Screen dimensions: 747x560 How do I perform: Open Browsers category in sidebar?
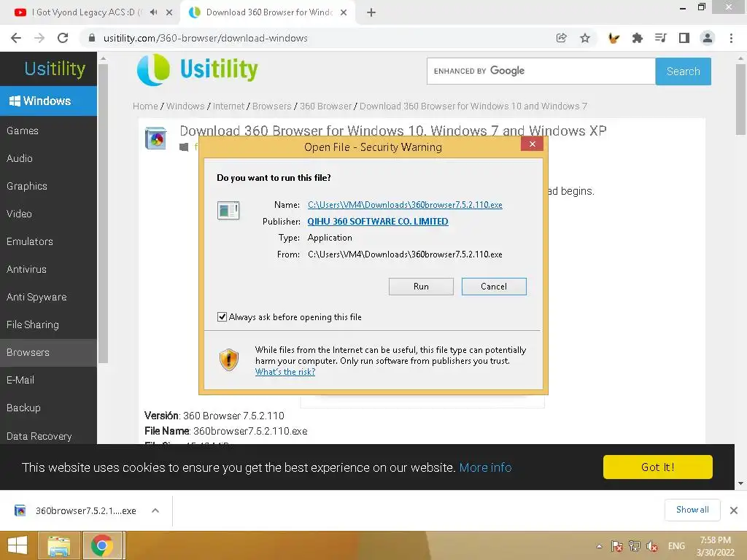point(48,352)
